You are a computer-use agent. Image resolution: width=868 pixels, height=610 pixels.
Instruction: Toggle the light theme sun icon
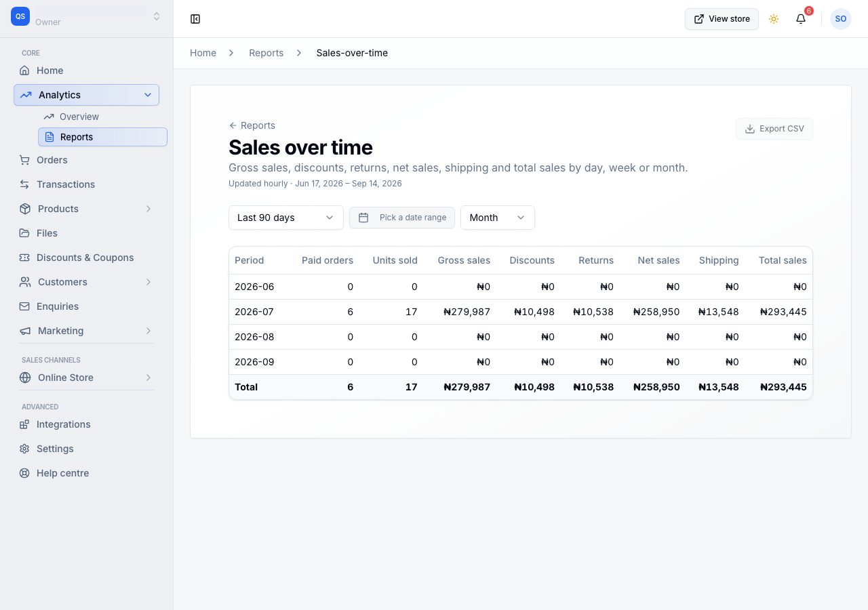774,19
